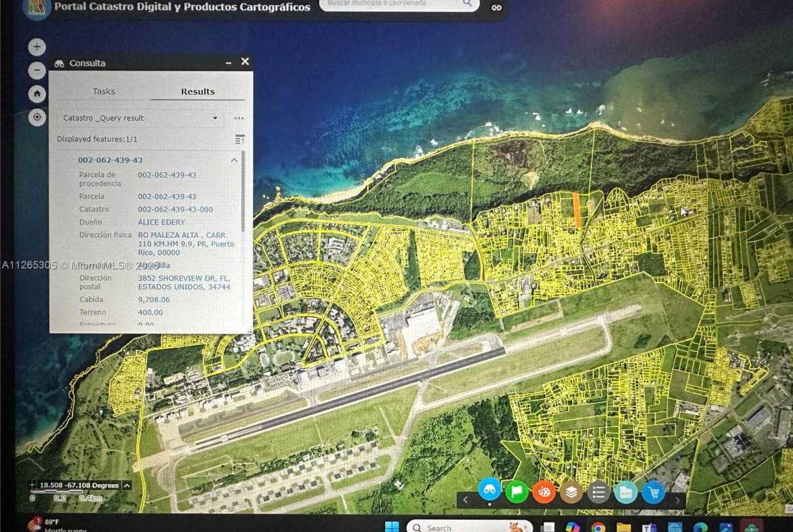
Task: Switch to the Tasks tab
Action: tap(104, 91)
